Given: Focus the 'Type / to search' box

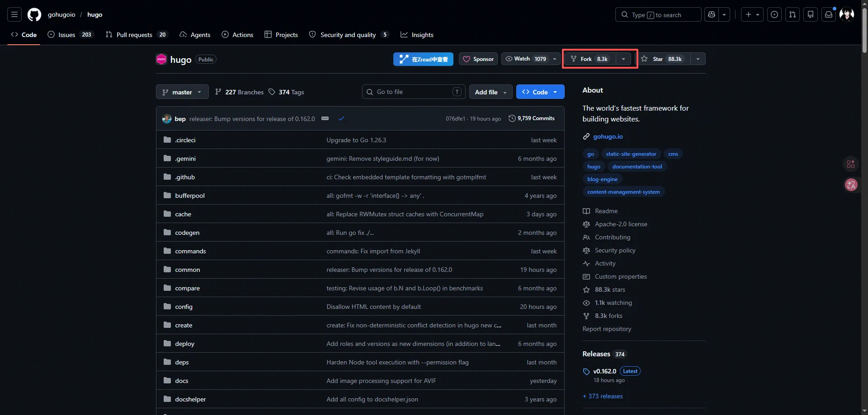Looking at the screenshot, I should [658, 14].
